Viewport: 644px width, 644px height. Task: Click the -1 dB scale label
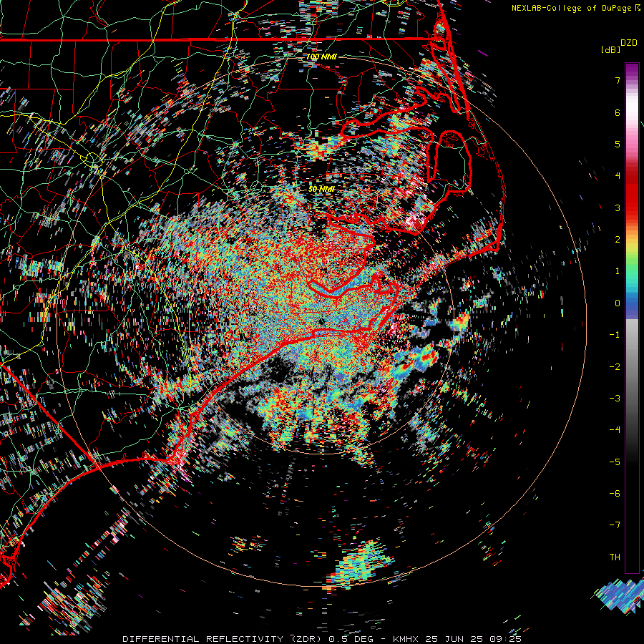click(615, 335)
